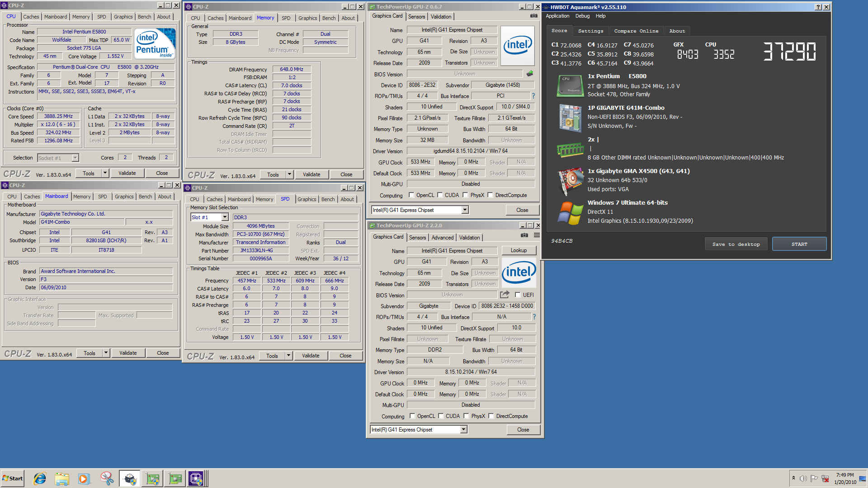Open Windows Explorer folder from the taskbar
Screen dimensions: 868x488
62,479
